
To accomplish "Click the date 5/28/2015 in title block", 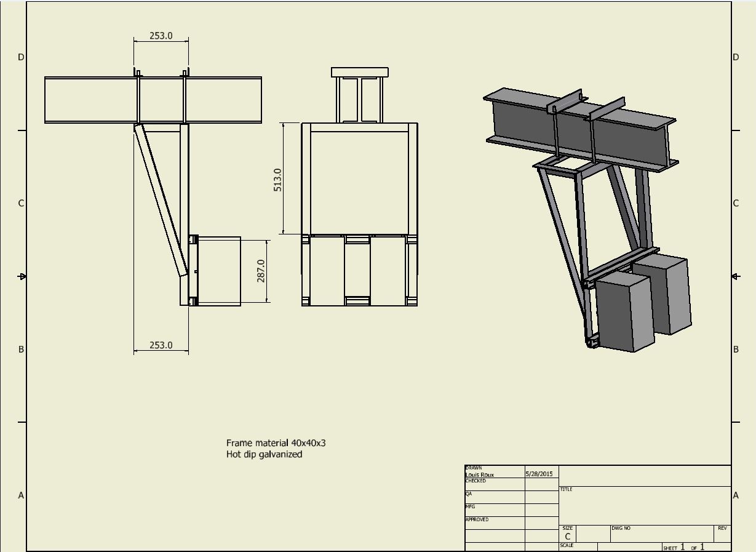I will tap(539, 474).
